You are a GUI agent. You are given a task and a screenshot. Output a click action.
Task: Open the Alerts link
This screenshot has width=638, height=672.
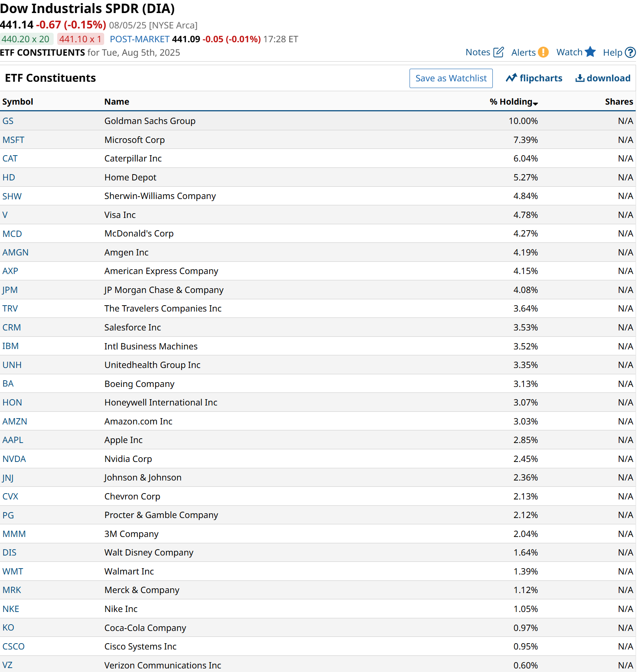[x=524, y=53]
